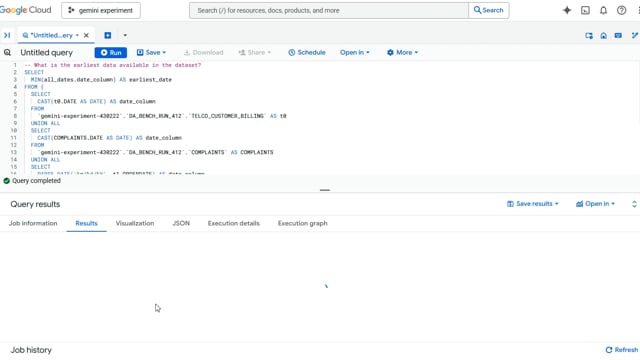This screenshot has width=640, height=360.
Task: Grab the pane resize handle above Query results
Action: 325,190
